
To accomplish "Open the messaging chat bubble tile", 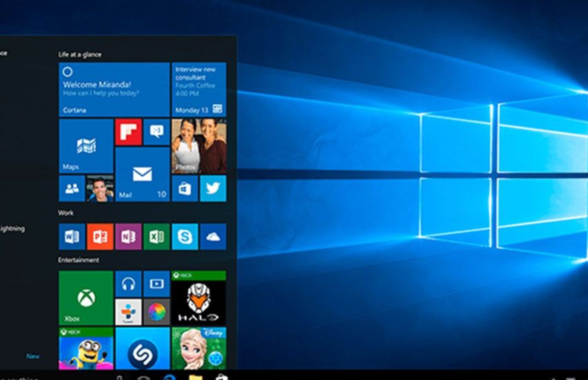I will [x=157, y=132].
